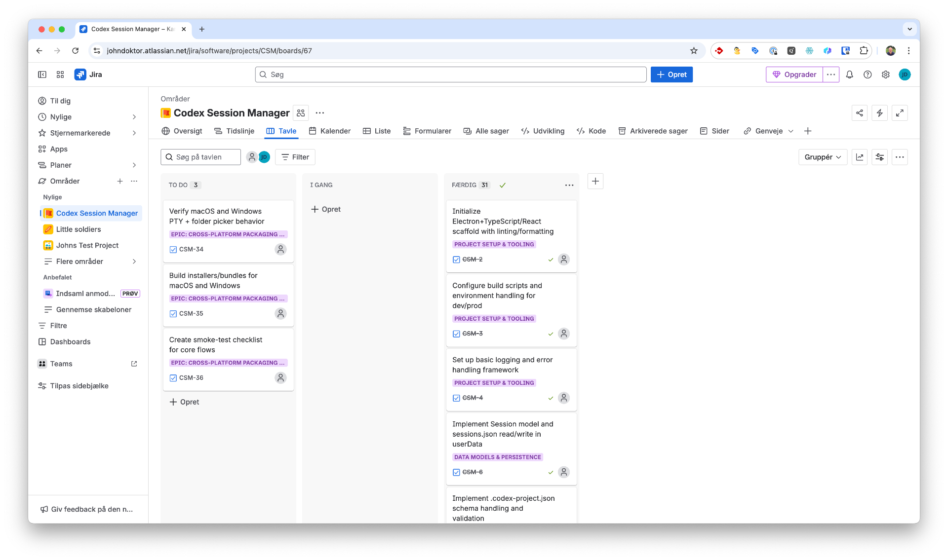Open view settings sliders icon
The image size is (948, 560).
(879, 157)
